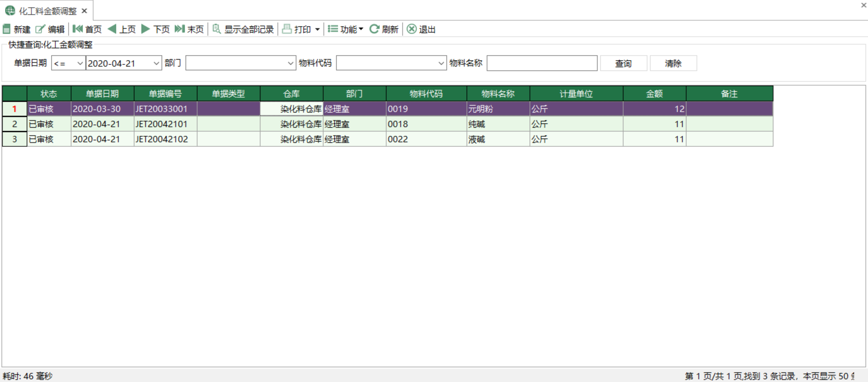The image size is (868, 382).
Task: Go to previous page with 上页 arrow
Action: pos(112,29)
